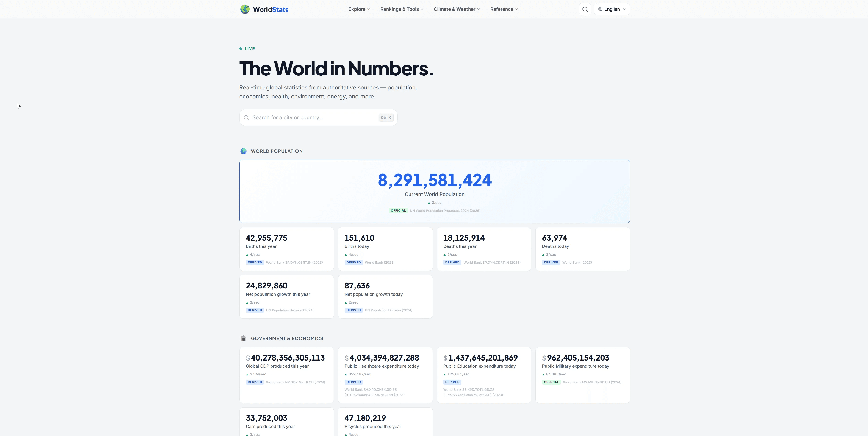Click the bank building icon beside Government & Economics
Screen dimensions: 868x436
243,338
